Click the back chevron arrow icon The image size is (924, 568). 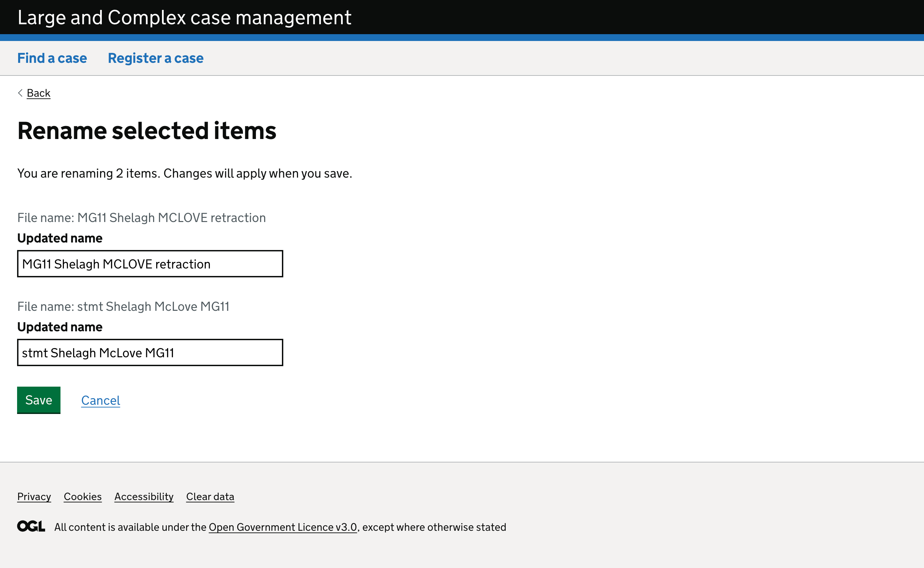(20, 93)
